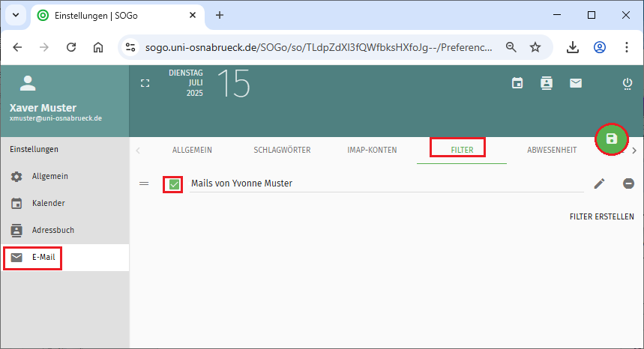Open browser home page icon

click(x=97, y=47)
